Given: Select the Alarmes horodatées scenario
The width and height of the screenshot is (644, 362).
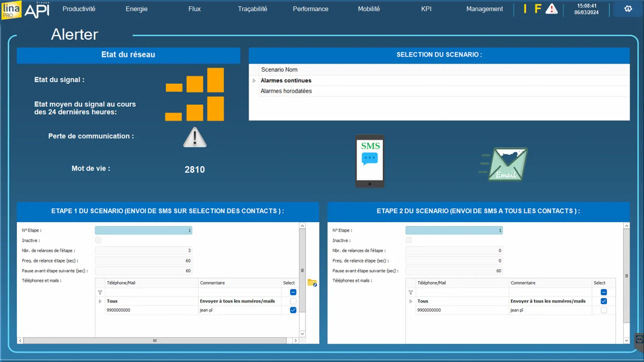Looking at the screenshot, I should tap(286, 91).
